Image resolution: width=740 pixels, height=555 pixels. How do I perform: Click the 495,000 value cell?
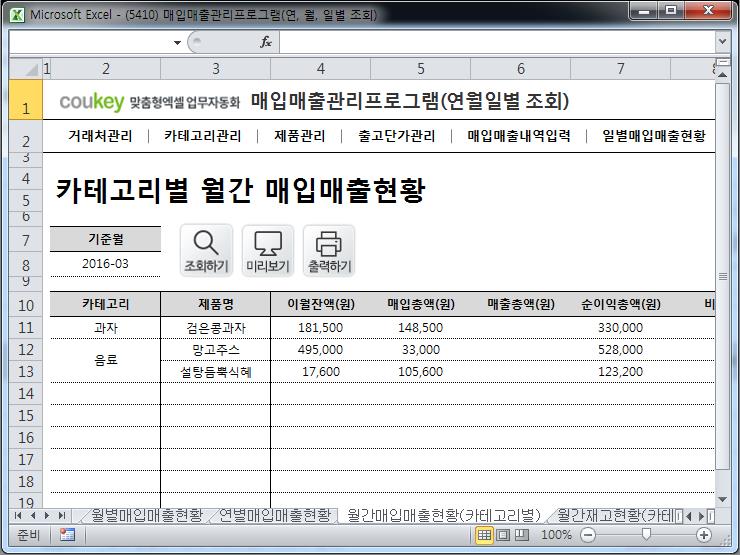(x=321, y=350)
